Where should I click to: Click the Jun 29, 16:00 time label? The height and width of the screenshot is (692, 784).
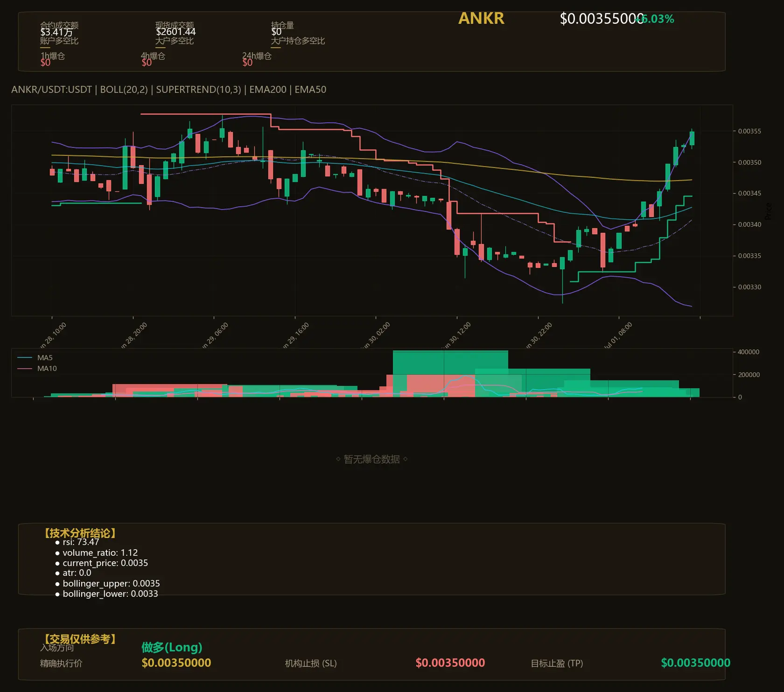tap(296, 335)
